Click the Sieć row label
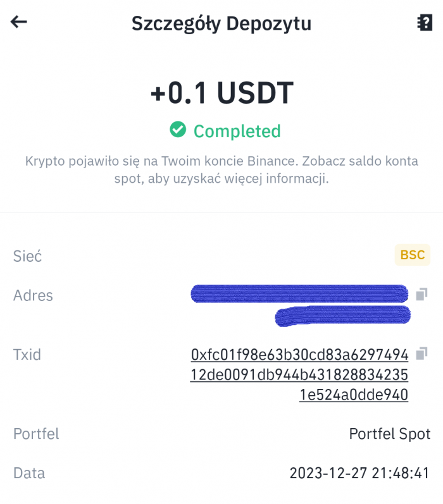This screenshot has height=504, width=443. click(27, 256)
